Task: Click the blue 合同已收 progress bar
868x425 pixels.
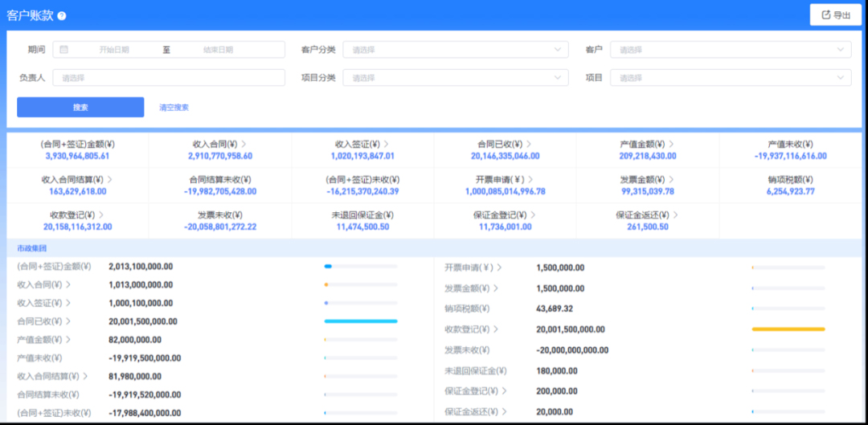Action: (x=361, y=321)
